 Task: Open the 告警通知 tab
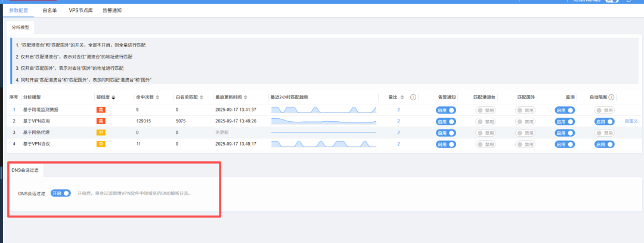coord(112,11)
